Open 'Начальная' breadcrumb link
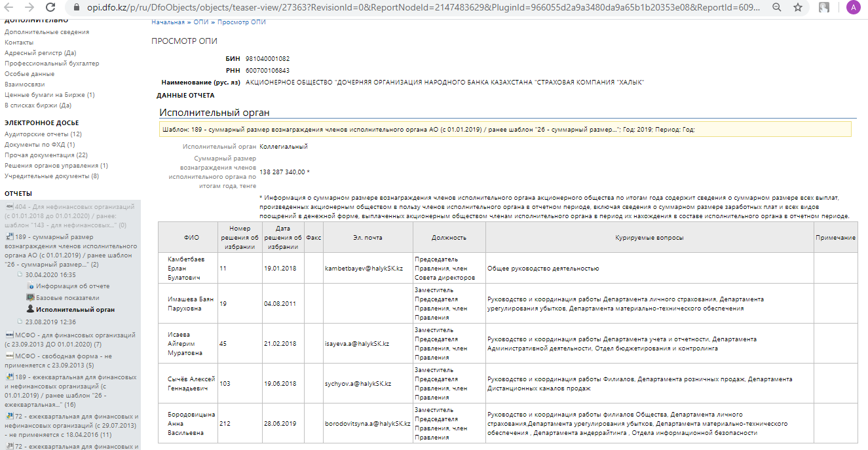The image size is (868, 450). 168,22
